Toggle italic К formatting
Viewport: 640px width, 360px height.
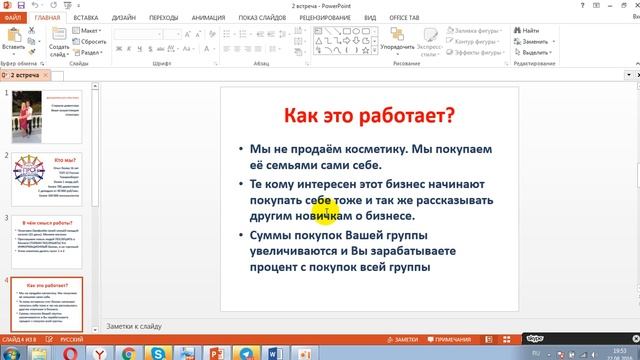click(x=129, y=49)
